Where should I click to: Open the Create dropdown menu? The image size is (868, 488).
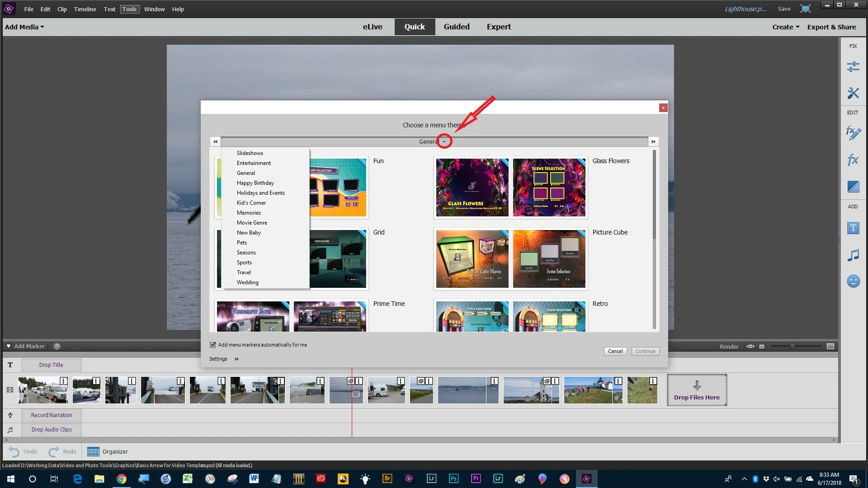coord(786,27)
